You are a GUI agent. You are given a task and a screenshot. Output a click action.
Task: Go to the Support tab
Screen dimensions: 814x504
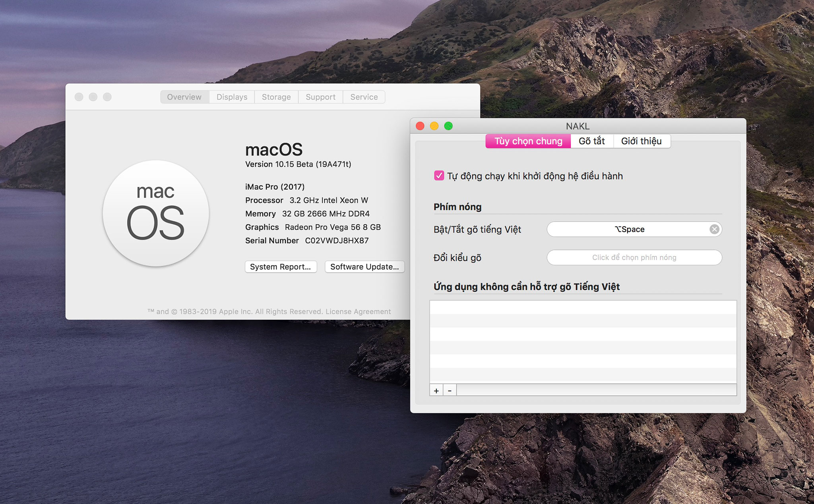pos(320,97)
